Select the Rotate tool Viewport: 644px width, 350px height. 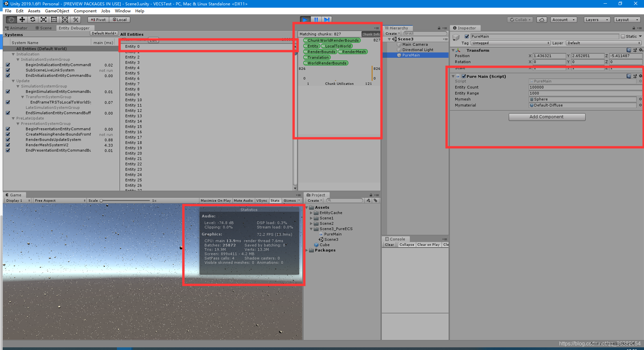pos(33,19)
